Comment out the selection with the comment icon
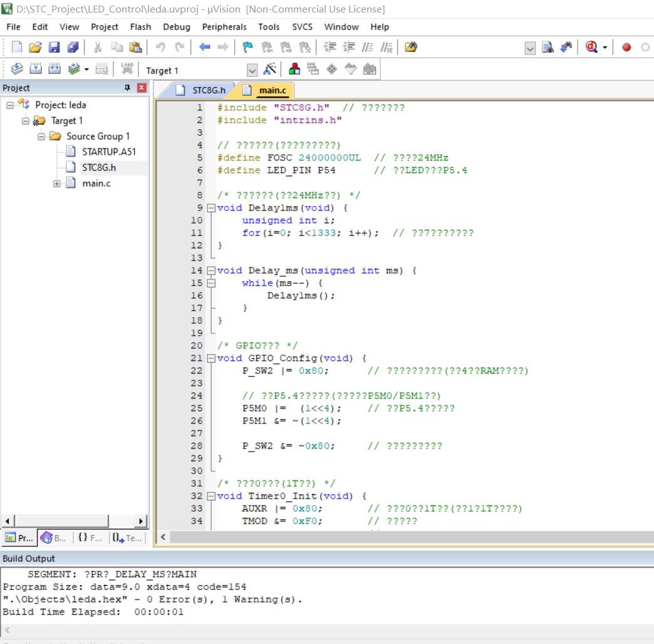This screenshot has height=644, width=654. pyautogui.click(x=368, y=47)
